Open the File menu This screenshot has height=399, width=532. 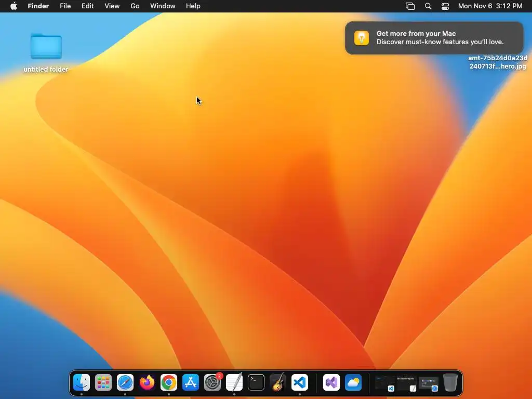(65, 6)
